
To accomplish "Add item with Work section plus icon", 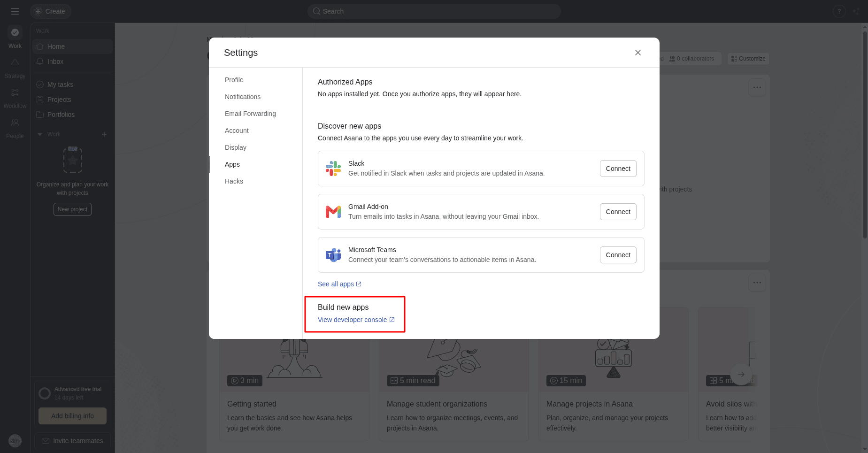I will pos(104,134).
